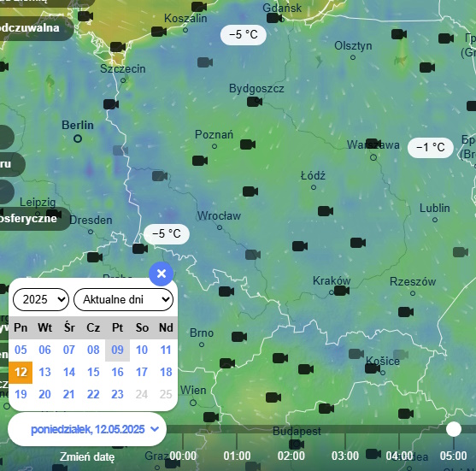Open the webcam icon at Košice
476x471 pixels.
pyautogui.click(x=373, y=368)
